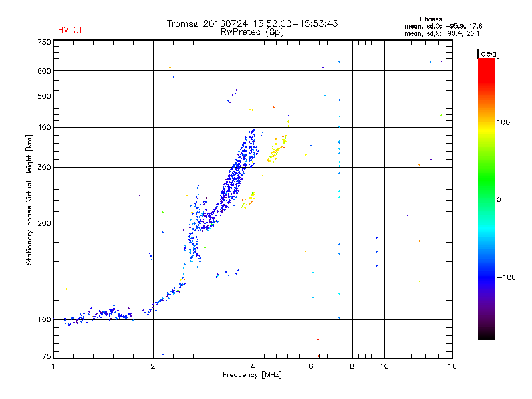Click the '2' frequency axis label
Image resolution: width=532 pixels, height=399 pixels.
[153, 366]
